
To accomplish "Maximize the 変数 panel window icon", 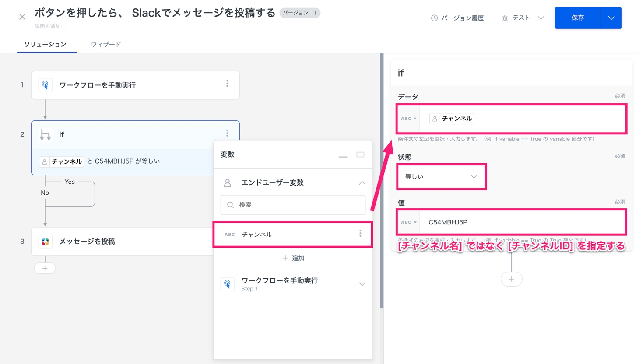I will [360, 154].
